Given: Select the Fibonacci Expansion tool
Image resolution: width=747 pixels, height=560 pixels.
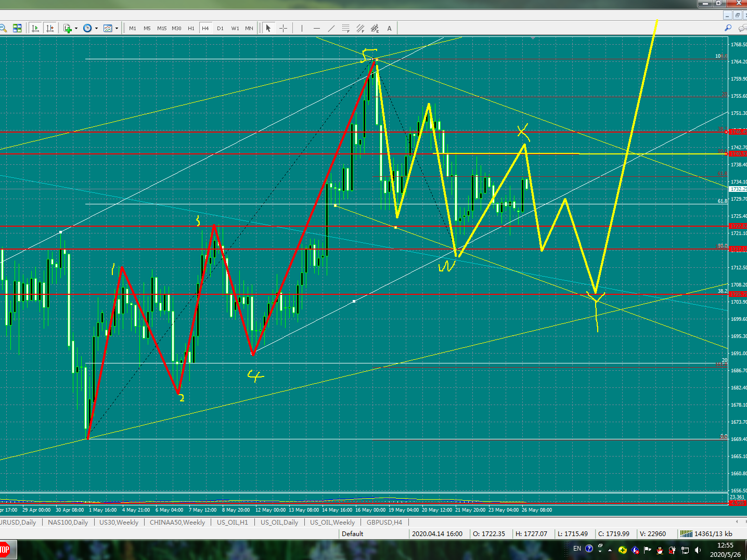Looking at the screenshot, I should pos(375,28).
